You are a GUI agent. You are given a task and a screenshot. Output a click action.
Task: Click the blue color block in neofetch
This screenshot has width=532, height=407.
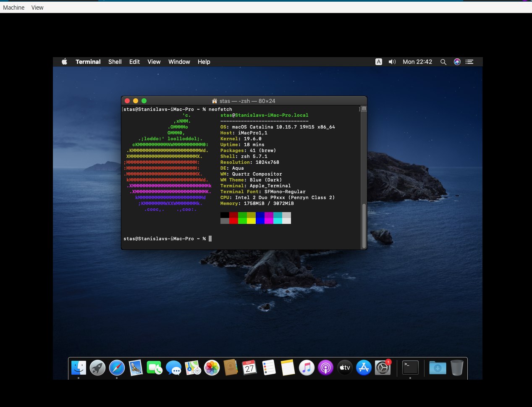pyautogui.click(x=260, y=221)
